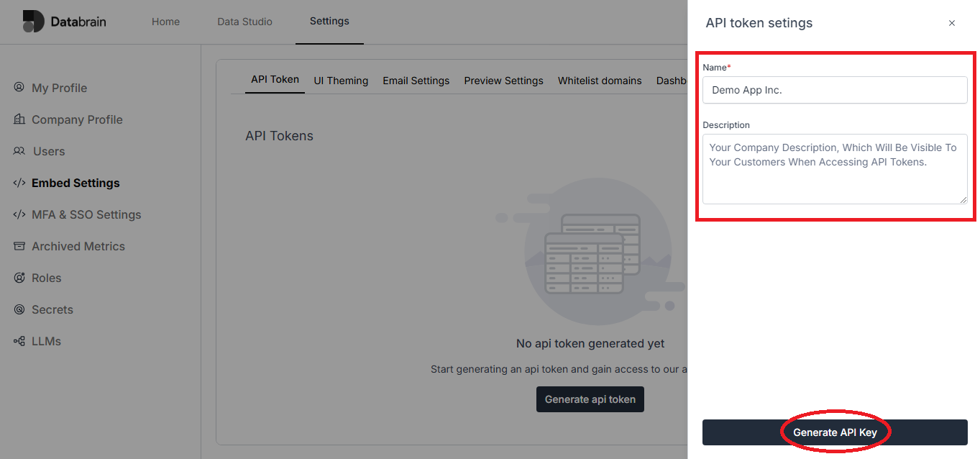This screenshot has height=459, width=980.
Task: Click the Description text area
Action: pyautogui.click(x=835, y=169)
